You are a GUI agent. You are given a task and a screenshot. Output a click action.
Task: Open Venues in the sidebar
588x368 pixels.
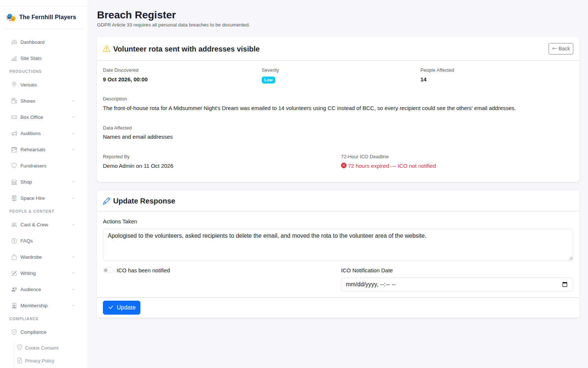coord(44,85)
